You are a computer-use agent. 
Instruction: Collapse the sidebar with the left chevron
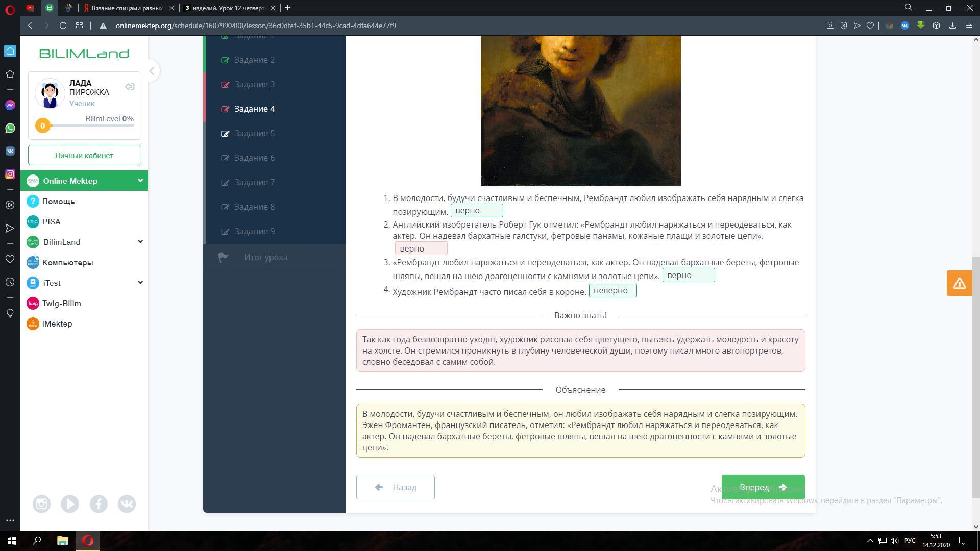(152, 71)
